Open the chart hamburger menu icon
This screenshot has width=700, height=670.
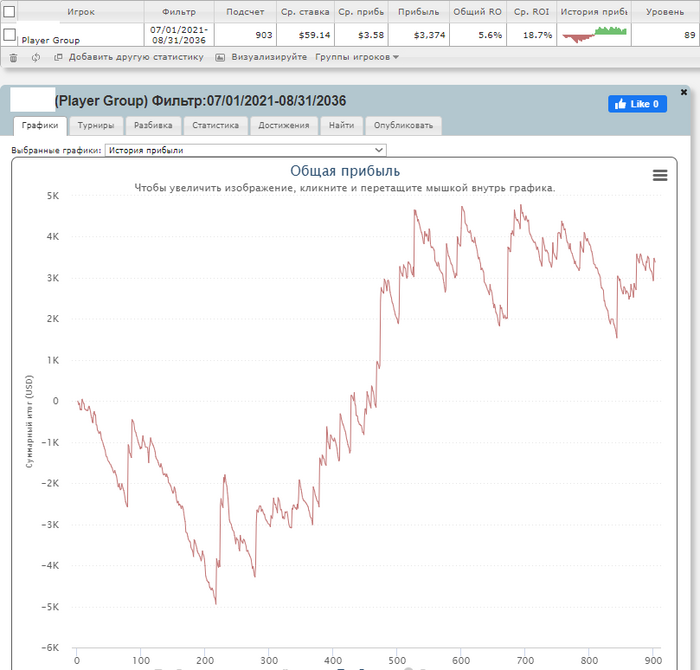(x=660, y=175)
